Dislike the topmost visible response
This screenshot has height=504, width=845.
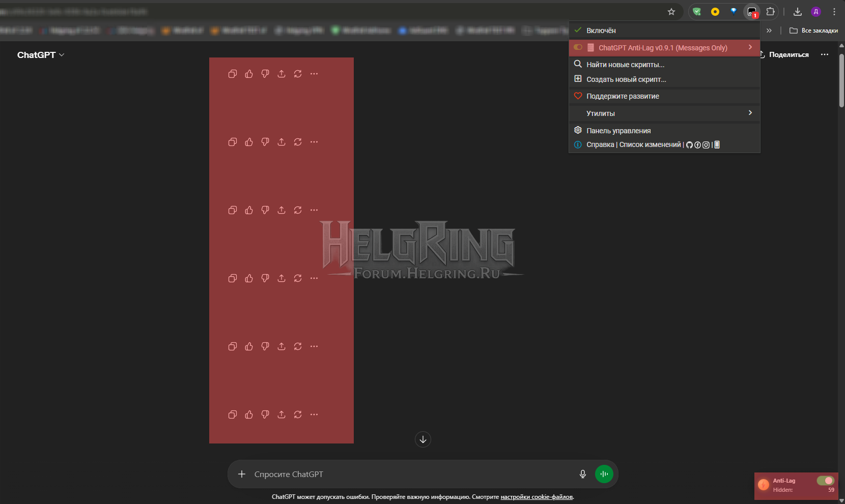tap(265, 74)
